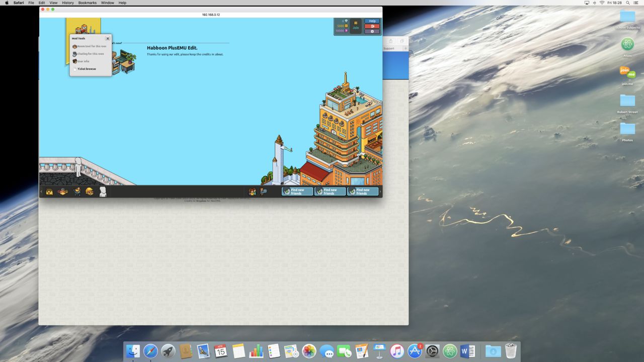This screenshot has height=362, width=644.
Task: Click the Join club crown button
Action: [x=356, y=25]
